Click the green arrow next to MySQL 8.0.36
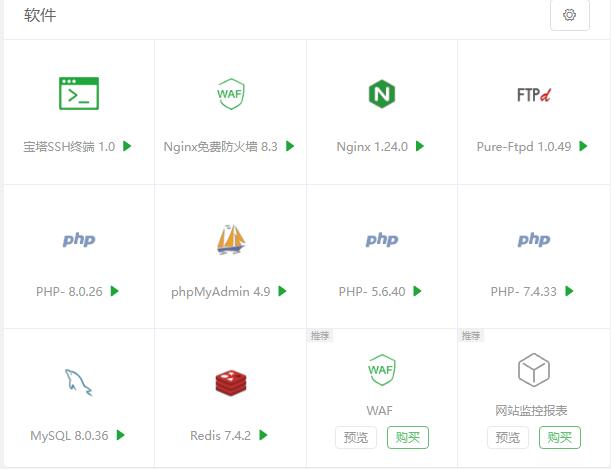The height and width of the screenshot is (469, 611). 121,435
